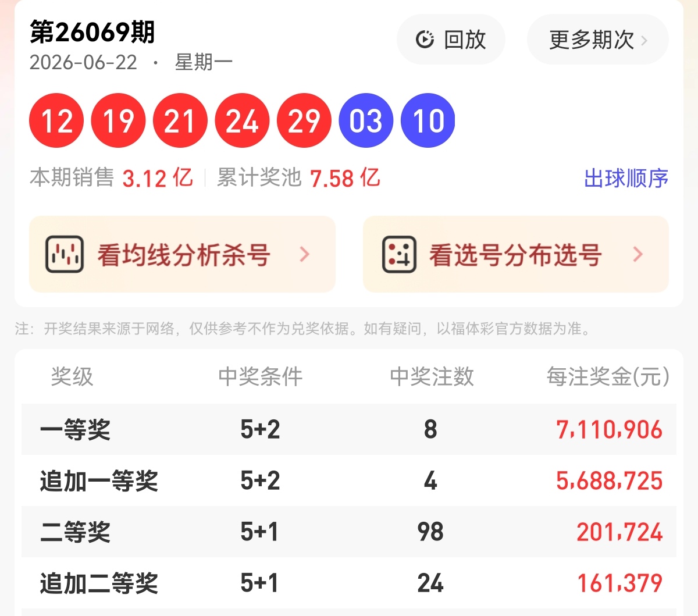Viewport: 698px width, 616px height.
Task: Click the 5+2 condition in 追加一等奖 row
Action: (260, 481)
